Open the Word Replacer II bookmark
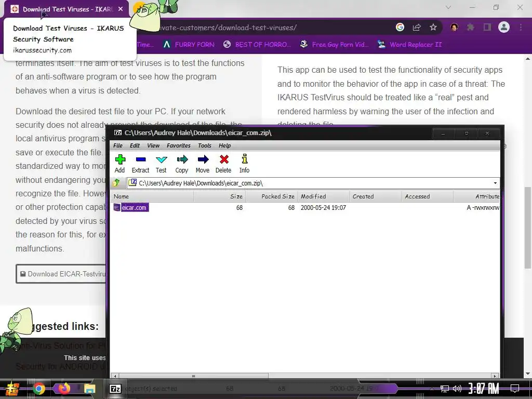Screen dimensions: 532x399 tap(409, 45)
